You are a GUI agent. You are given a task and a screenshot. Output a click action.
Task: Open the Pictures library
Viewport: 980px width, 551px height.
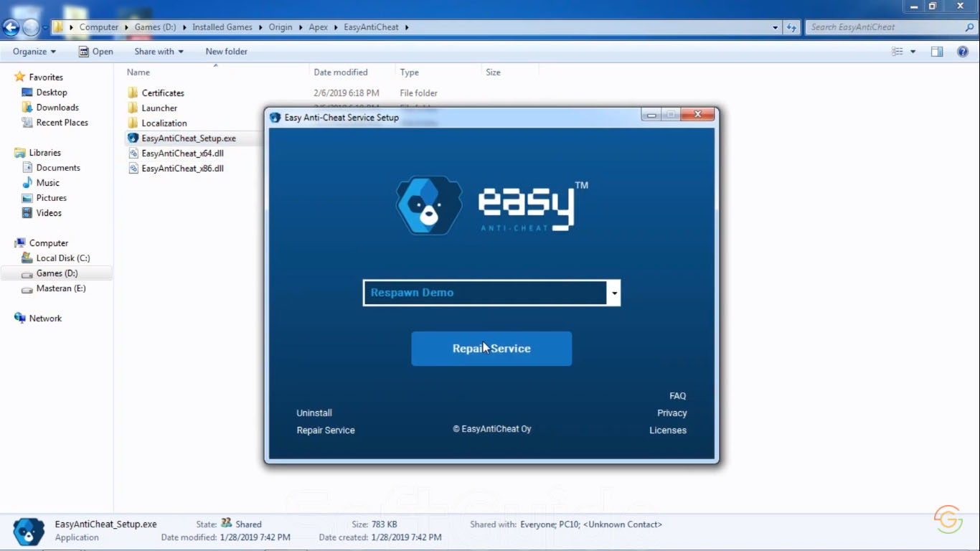(x=51, y=198)
